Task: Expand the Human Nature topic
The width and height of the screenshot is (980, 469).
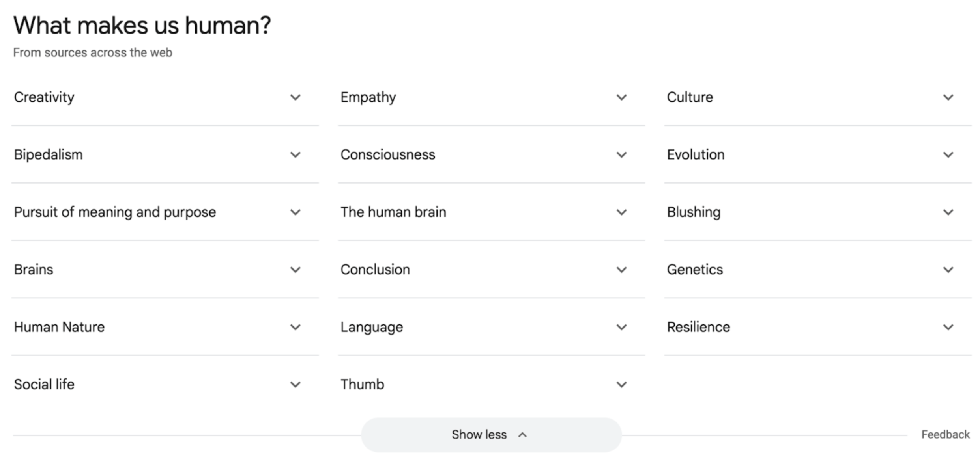Action: pos(295,327)
